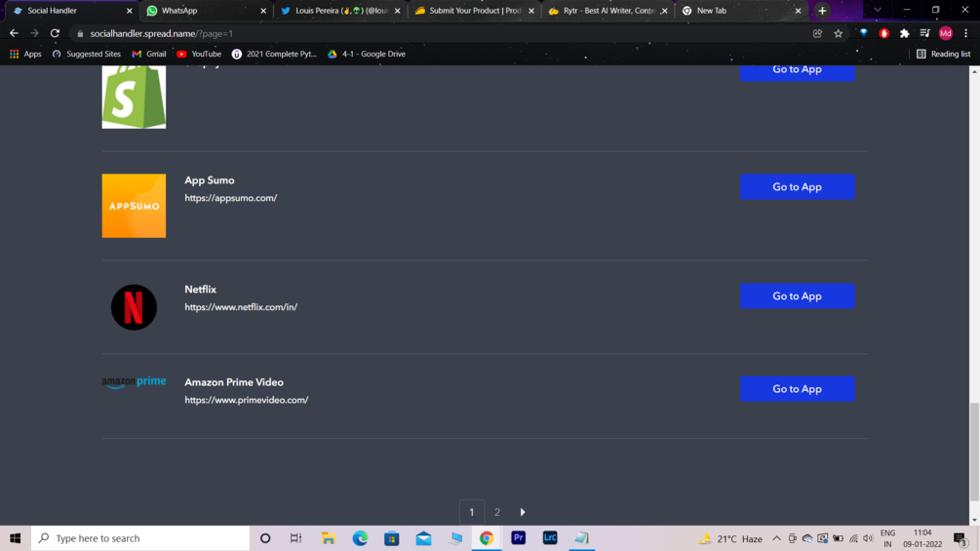
Task: Open the red ad blocker extension
Action: coord(883,33)
